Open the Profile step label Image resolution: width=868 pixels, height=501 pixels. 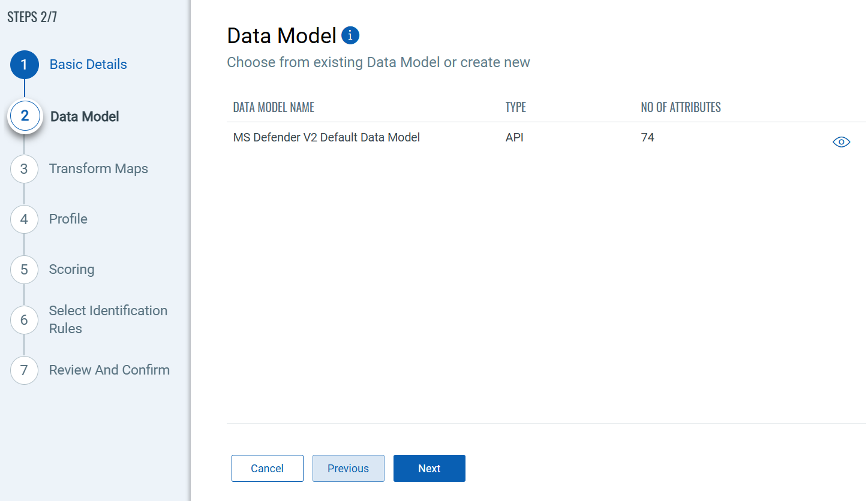tap(68, 219)
